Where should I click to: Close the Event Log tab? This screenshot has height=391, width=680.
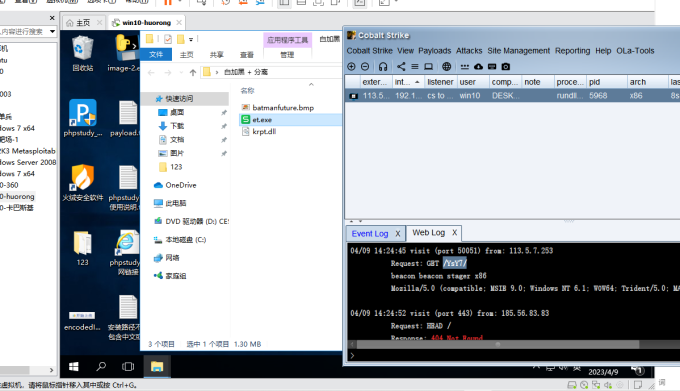click(x=398, y=234)
